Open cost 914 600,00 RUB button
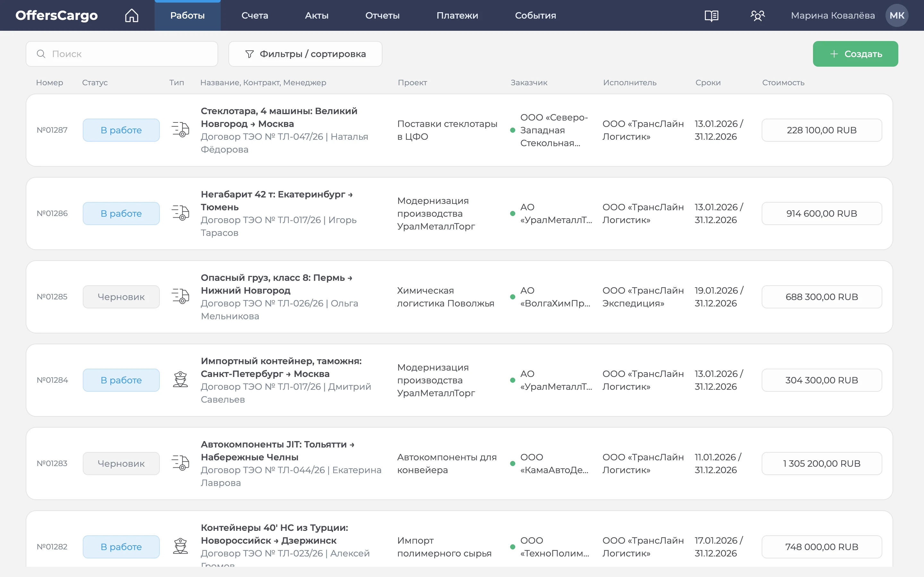This screenshot has width=924, height=577. click(822, 213)
